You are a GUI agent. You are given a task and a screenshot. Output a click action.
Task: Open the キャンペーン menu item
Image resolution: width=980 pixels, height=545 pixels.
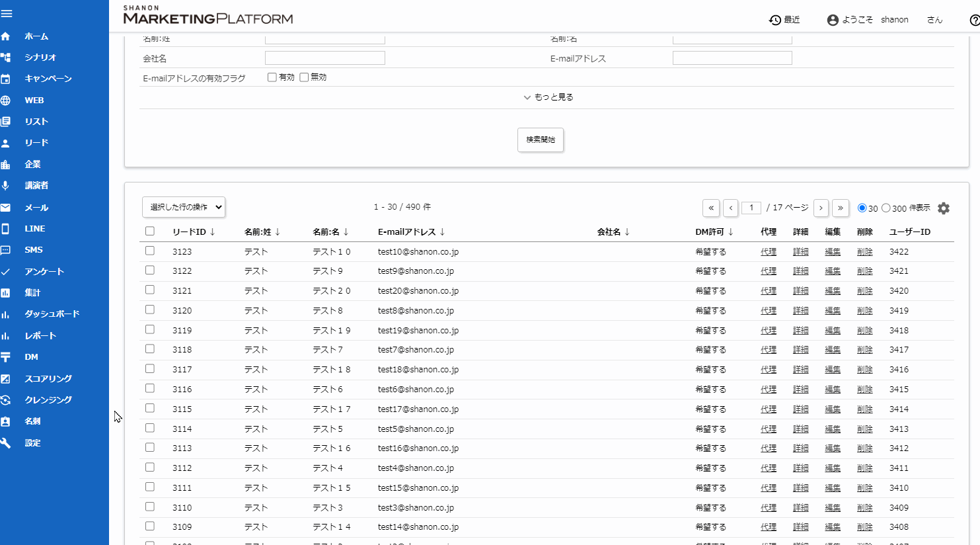click(x=48, y=79)
